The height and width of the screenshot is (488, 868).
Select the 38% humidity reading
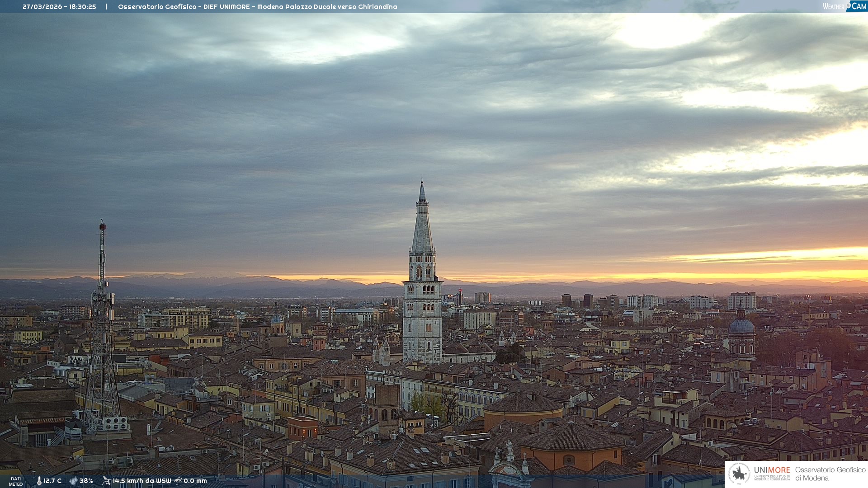(86, 481)
